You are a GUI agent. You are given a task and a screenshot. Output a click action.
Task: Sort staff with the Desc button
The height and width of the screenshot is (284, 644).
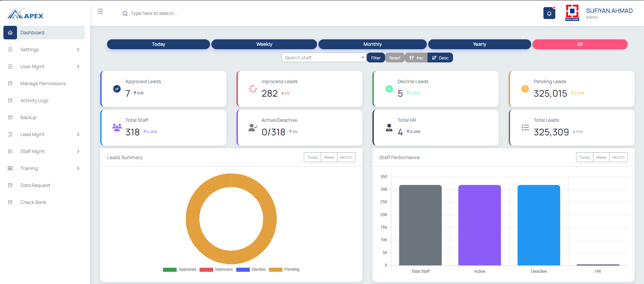coord(440,58)
